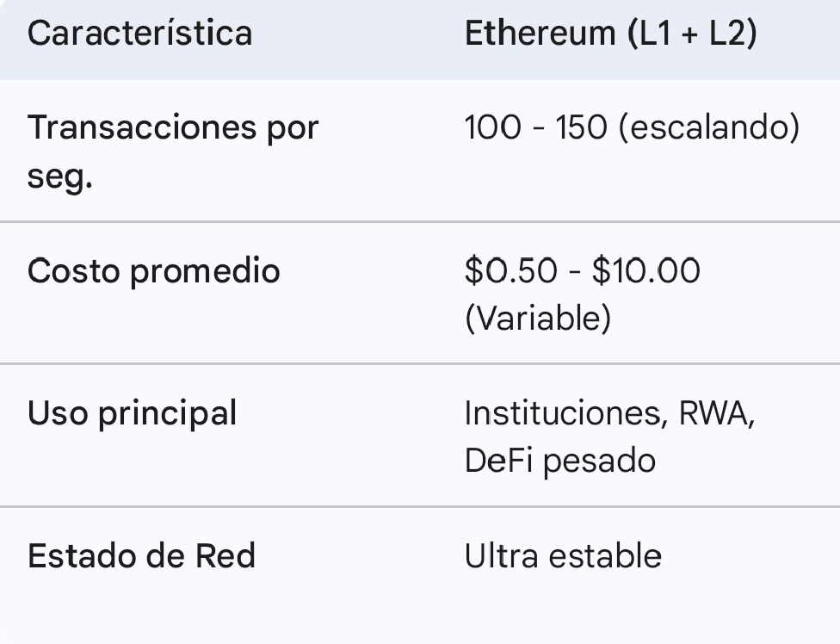The width and height of the screenshot is (840, 644).
Task: Click the Ultra estable value
Action: coord(563,556)
